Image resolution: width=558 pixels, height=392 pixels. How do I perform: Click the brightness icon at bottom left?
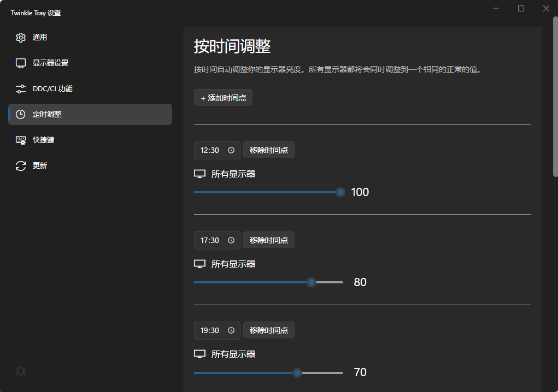click(20, 371)
